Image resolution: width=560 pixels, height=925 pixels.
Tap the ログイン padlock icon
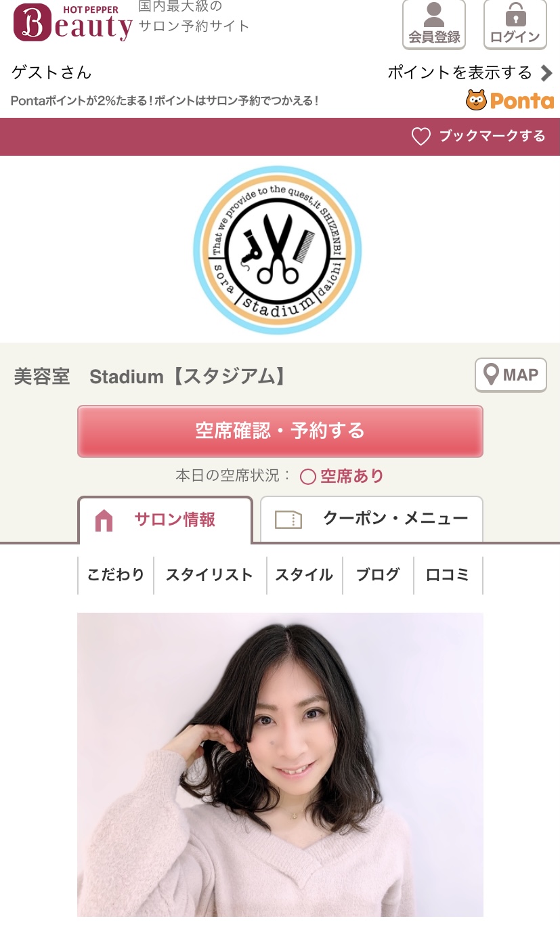click(515, 15)
